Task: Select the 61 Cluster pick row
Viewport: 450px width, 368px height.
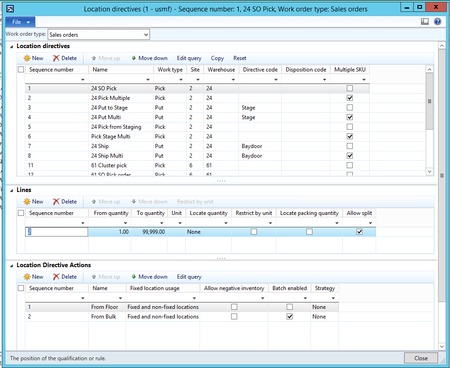Action: [x=197, y=165]
